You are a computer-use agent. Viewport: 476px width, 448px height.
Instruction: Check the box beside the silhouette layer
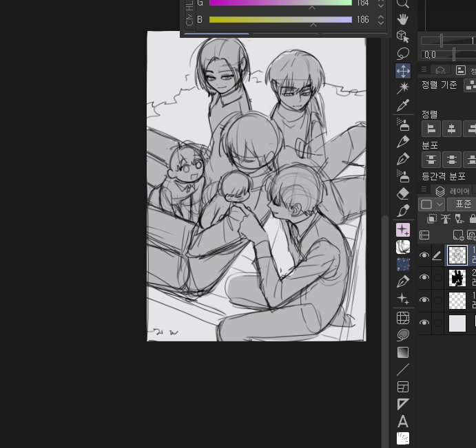click(x=437, y=277)
